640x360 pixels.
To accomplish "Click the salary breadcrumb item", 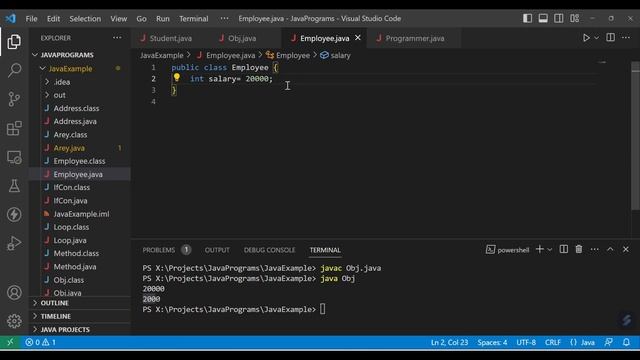I will 336,55.
